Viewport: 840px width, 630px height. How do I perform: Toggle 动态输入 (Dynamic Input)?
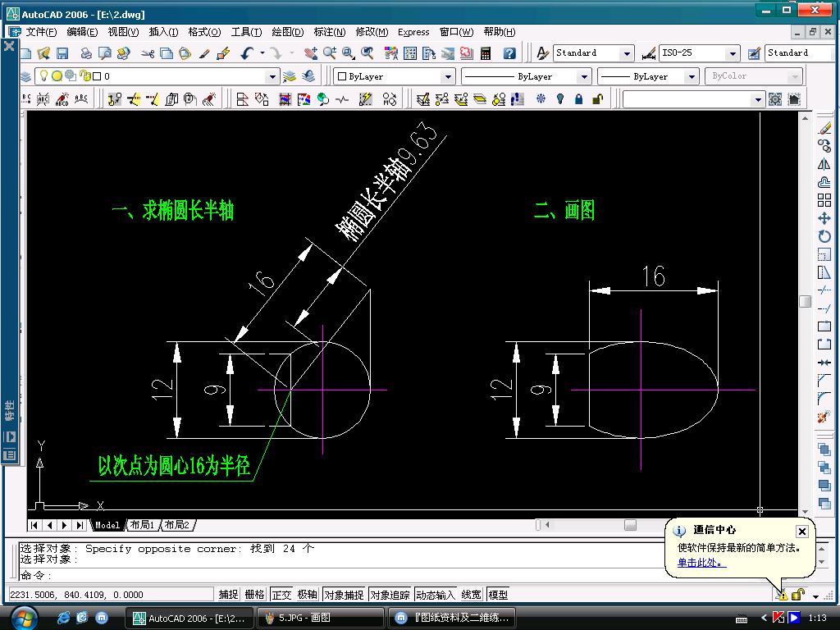click(x=436, y=595)
